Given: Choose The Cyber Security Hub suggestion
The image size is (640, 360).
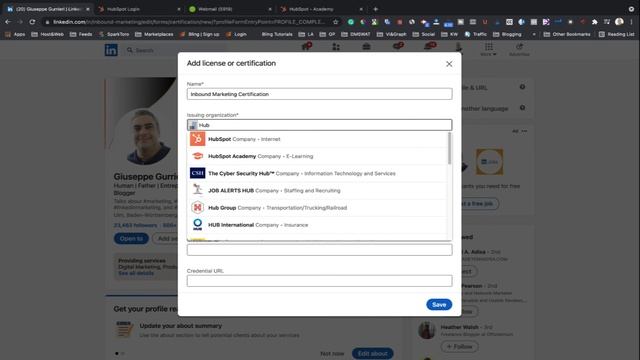Looking at the screenshot, I should tap(317, 173).
